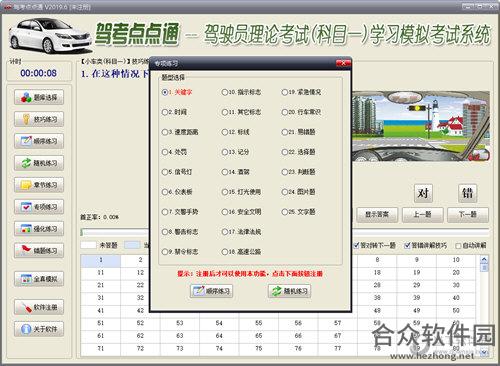Answer 错 (wrong) button
The image size is (500, 366).
click(x=467, y=193)
